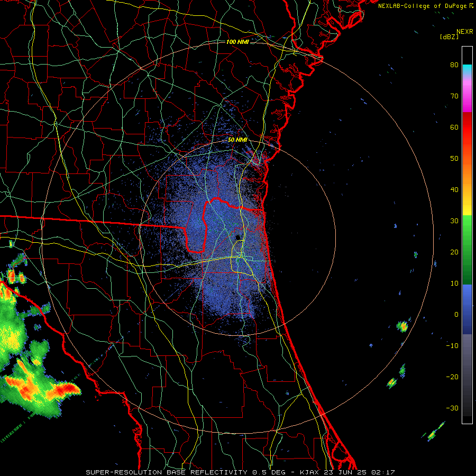Click the NEXLAB-College of DuPage label
476x476 pixels.
[x=423, y=6]
